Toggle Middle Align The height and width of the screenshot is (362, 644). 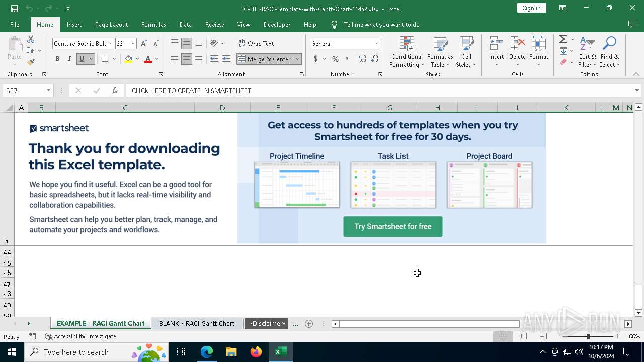coord(187,43)
